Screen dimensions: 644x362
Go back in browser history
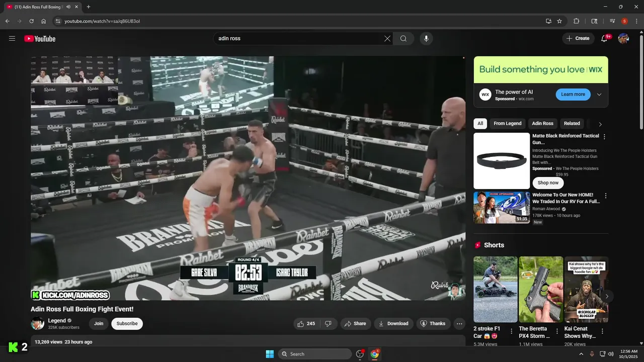pos(7,21)
